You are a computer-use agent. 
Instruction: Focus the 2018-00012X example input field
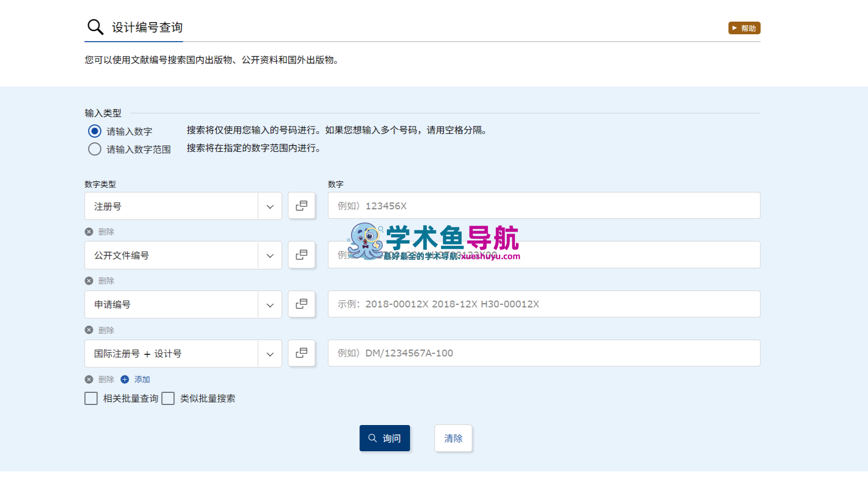pyautogui.click(x=544, y=304)
